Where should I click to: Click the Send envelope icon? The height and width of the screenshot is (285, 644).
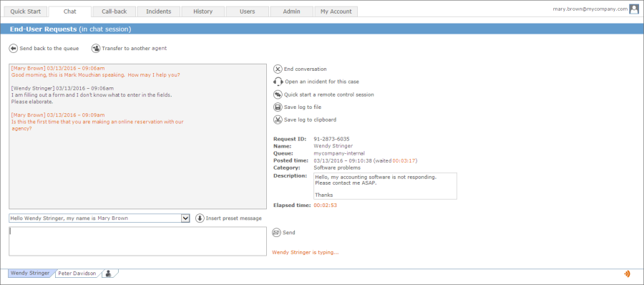tap(276, 233)
